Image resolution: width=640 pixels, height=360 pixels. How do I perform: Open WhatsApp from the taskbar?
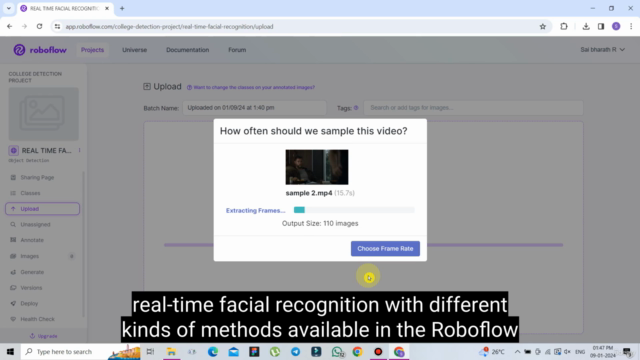337,351
